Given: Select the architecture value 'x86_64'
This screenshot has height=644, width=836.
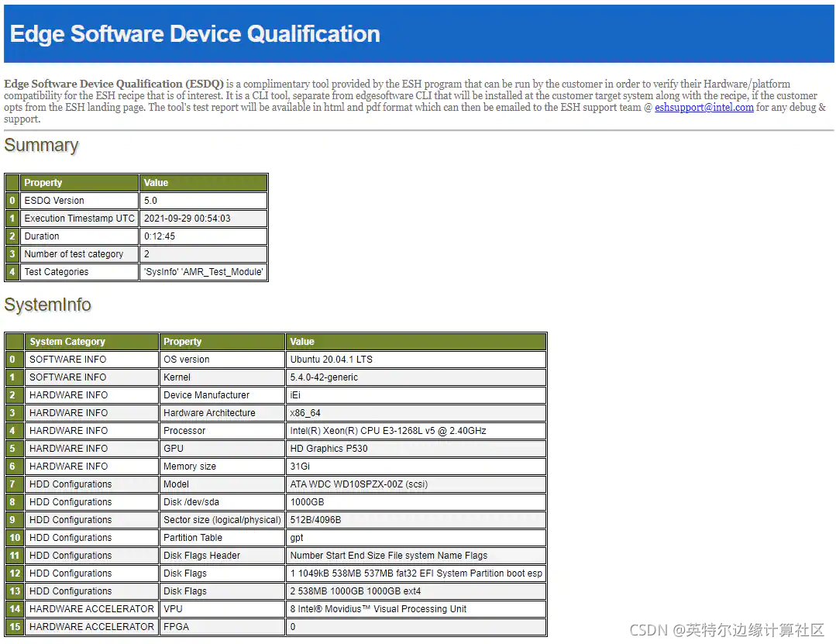Looking at the screenshot, I should (416, 413).
